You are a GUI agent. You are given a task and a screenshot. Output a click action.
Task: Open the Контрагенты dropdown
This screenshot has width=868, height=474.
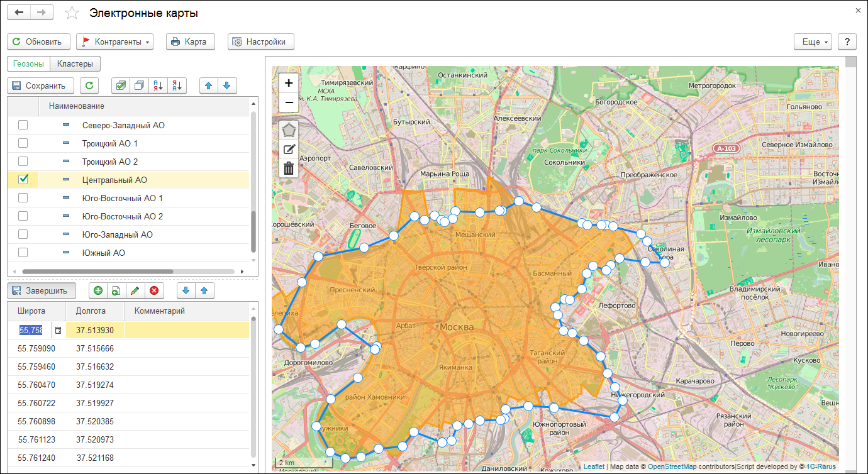pyautogui.click(x=114, y=42)
